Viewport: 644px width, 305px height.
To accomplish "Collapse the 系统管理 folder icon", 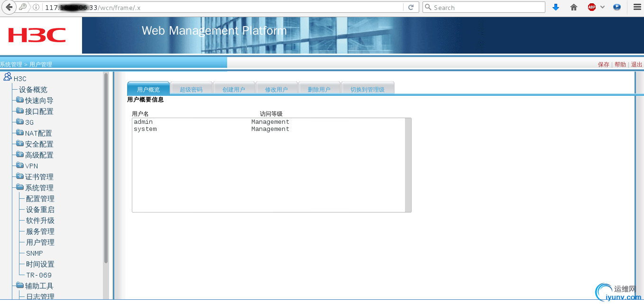I will (20, 187).
